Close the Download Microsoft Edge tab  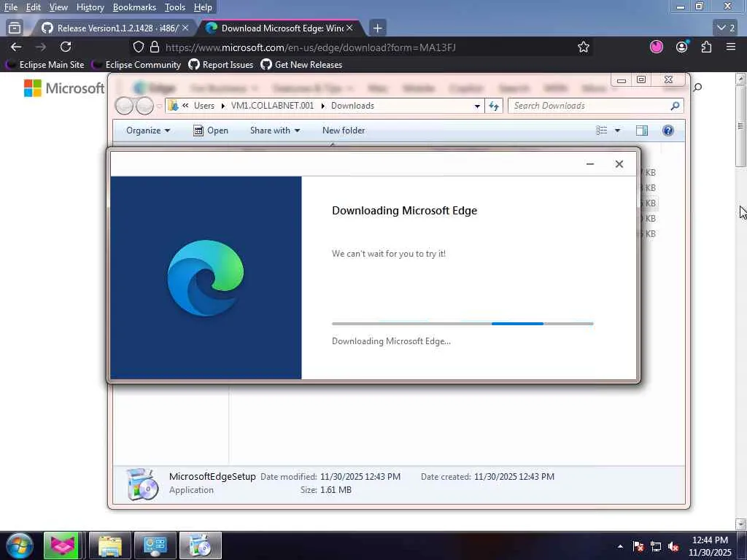349,28
